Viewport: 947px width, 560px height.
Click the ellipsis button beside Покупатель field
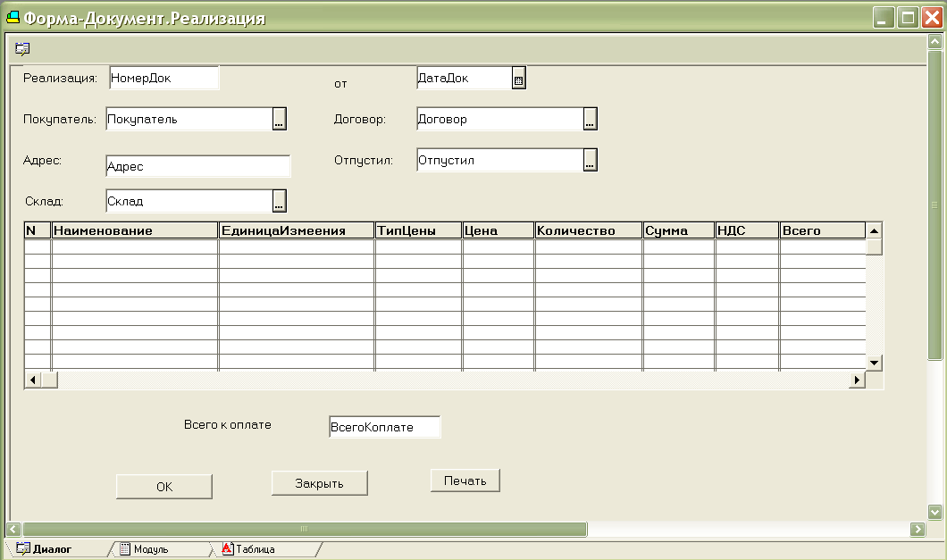click(279, 120)
